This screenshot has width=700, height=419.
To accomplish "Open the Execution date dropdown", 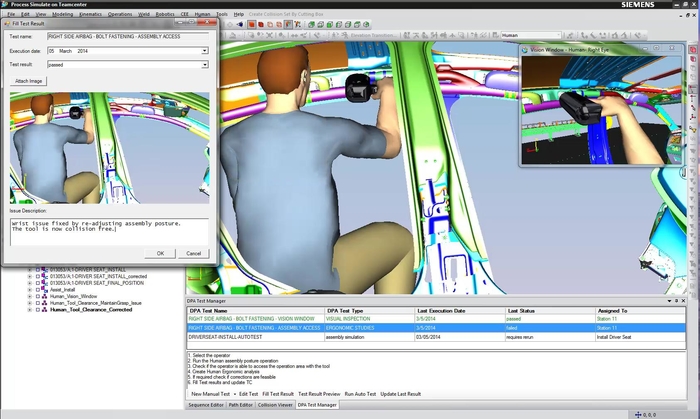I will pos(204,51).
